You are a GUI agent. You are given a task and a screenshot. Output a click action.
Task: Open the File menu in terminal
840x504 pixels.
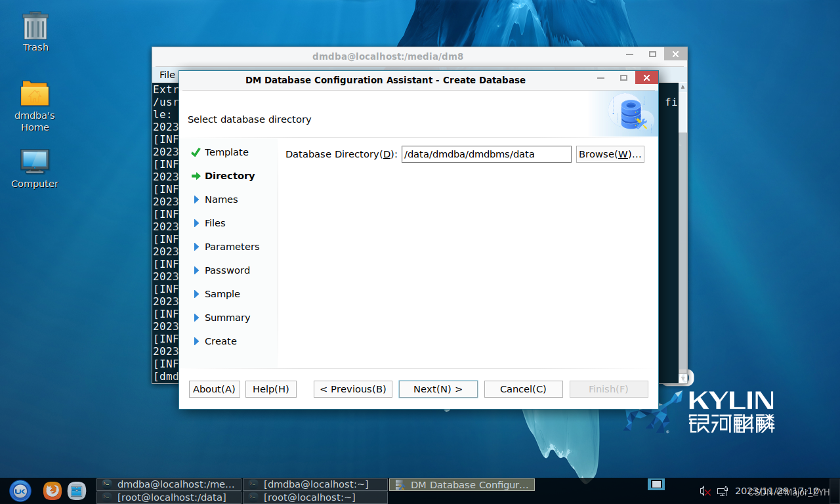pos(167,75)
